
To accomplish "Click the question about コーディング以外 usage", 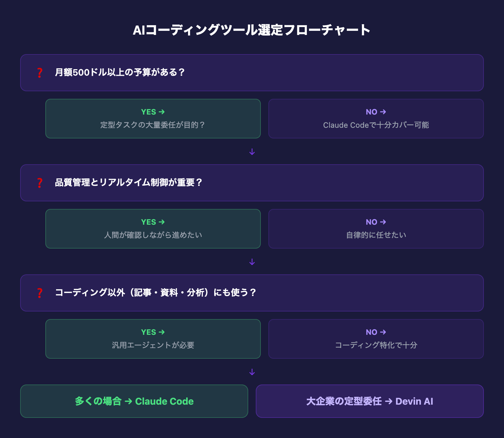I will [x=156, y=293].
